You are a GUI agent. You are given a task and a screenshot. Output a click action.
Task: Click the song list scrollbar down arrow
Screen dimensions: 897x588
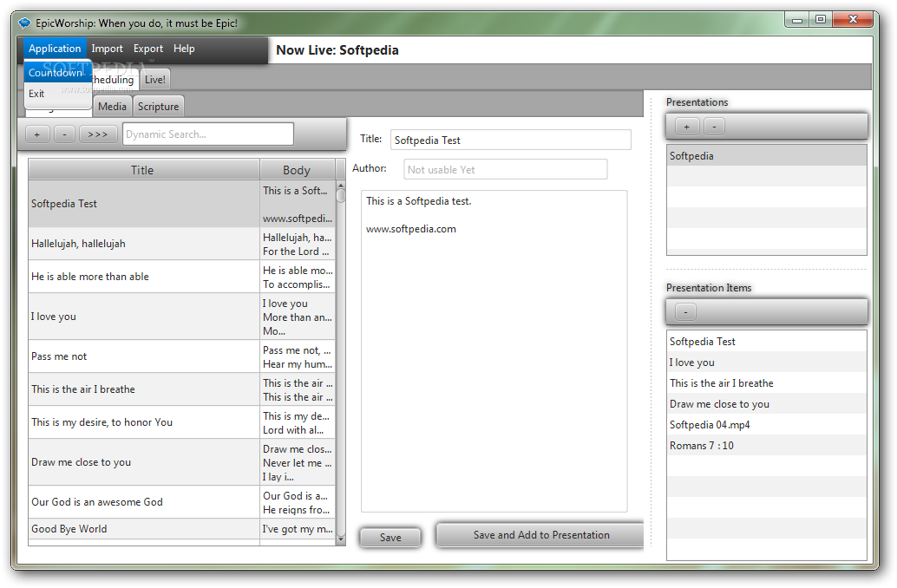point(341,539)
